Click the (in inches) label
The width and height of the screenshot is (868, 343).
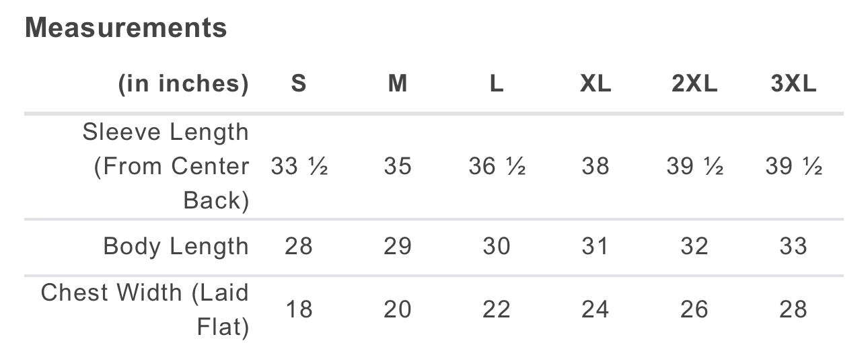(x=184, y=84)
